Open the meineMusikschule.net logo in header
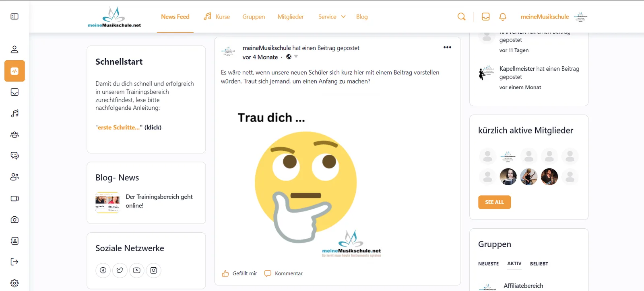The width and height of the screenshot is (644, 291). 114,17
